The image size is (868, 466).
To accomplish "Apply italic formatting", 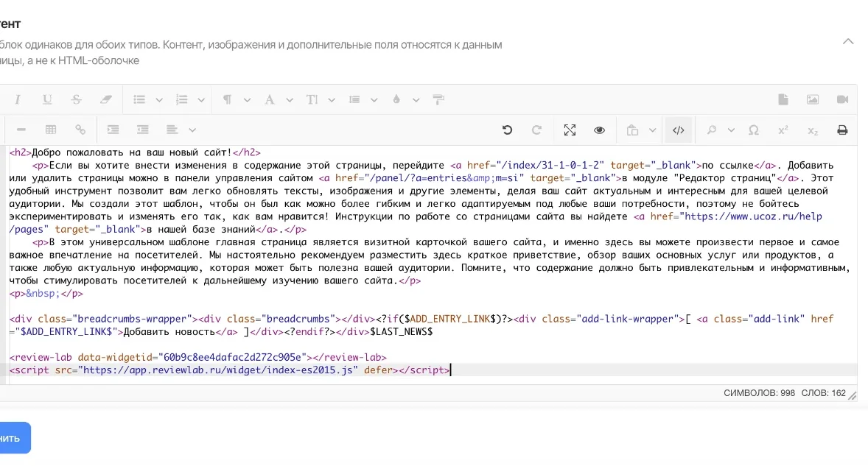I will tap(18, 99).
